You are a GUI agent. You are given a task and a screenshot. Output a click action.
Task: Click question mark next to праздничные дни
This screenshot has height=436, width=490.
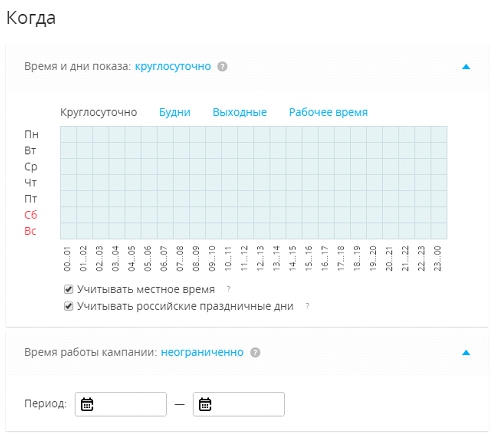[x=307, y=306]
